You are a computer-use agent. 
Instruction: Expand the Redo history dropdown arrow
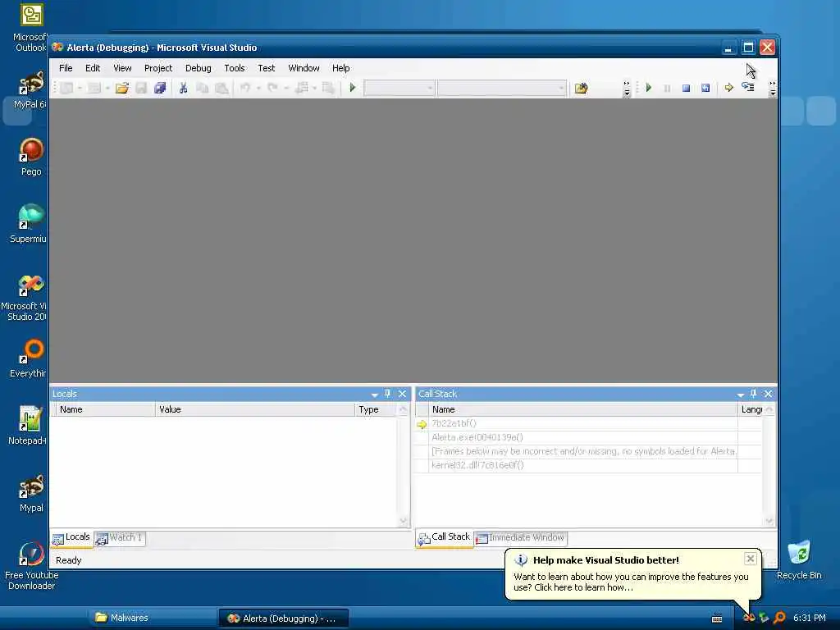286,89
